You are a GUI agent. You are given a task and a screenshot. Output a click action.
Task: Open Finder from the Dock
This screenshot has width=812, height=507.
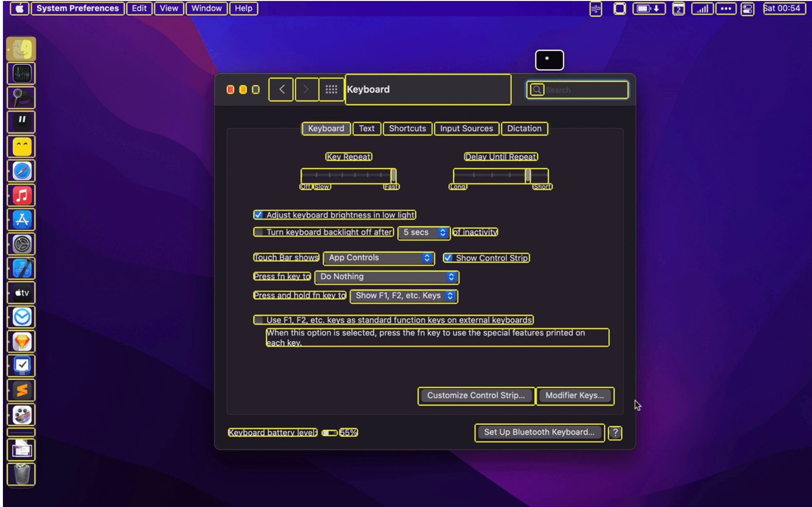click(x=21, y=49)
